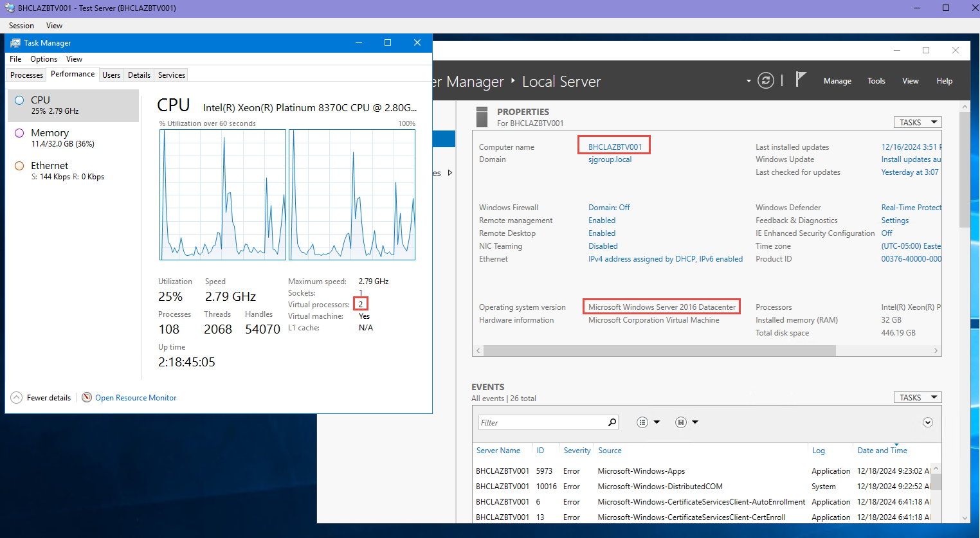Switch to the Performance tab
The image size is (980, 538).
pyautogui.click(x=73, y=74)
